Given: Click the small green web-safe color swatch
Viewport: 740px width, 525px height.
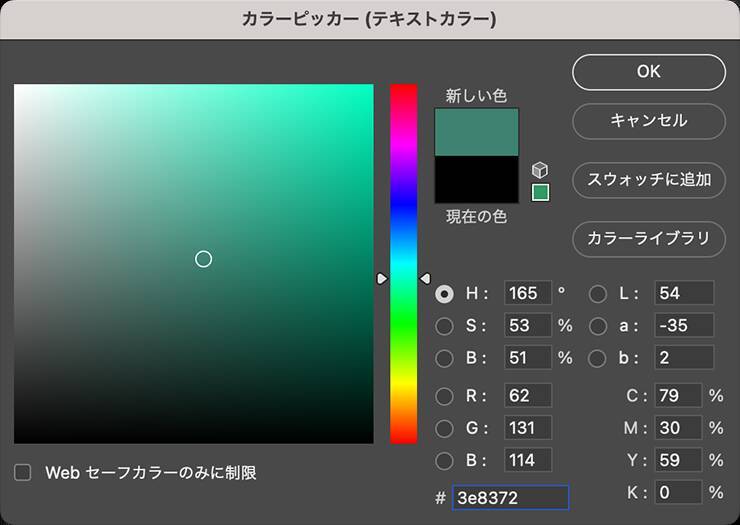Looking at the screenshot, I should pos(540,192).
